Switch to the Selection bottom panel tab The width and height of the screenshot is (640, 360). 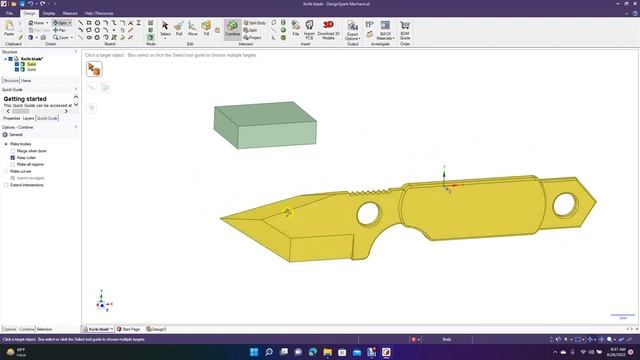click(x=44, y=329)
